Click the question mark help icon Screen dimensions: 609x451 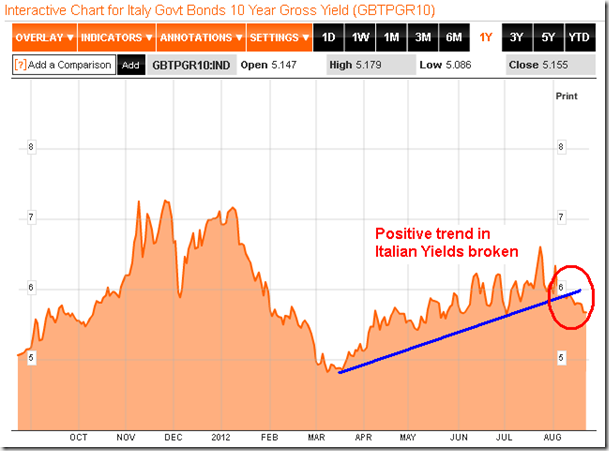point(20,64)
